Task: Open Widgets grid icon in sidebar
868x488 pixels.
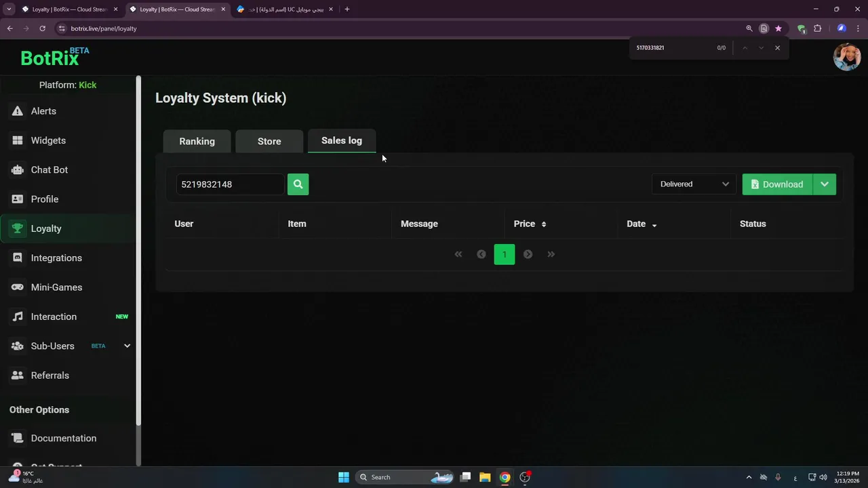Action: pos(18,140)
